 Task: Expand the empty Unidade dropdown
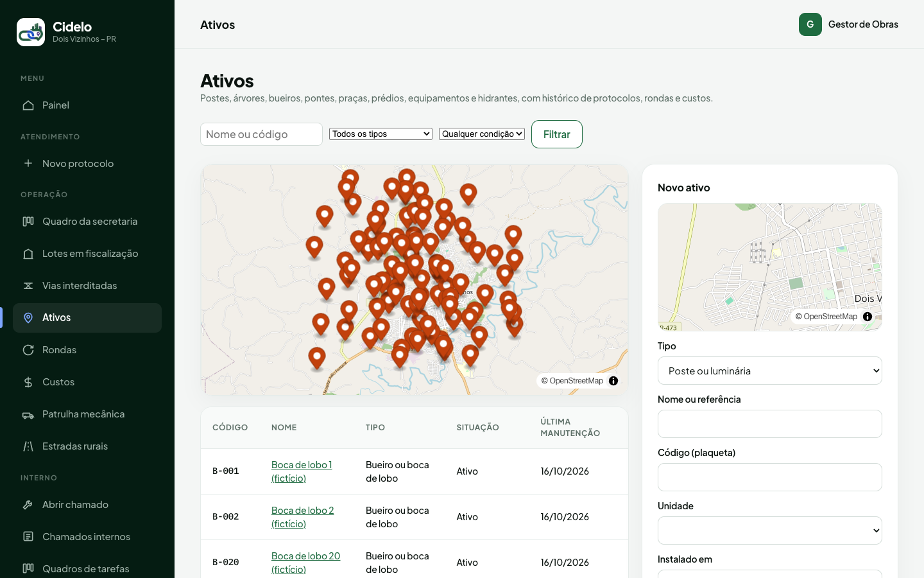tap(770, 530)
